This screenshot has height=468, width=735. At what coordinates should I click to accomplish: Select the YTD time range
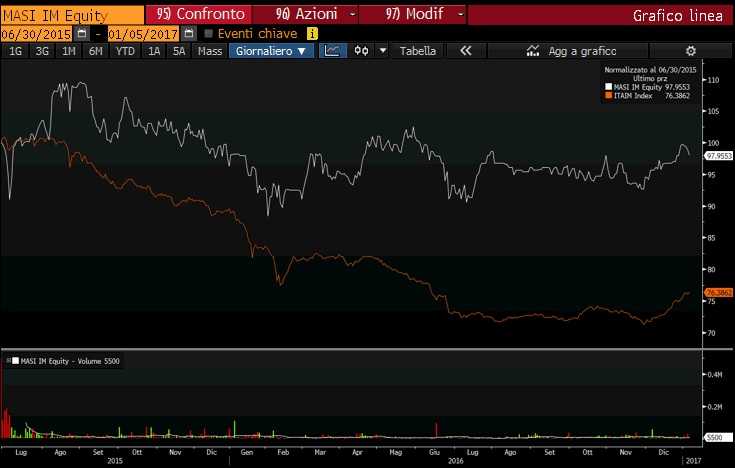[x=125, y=51]
